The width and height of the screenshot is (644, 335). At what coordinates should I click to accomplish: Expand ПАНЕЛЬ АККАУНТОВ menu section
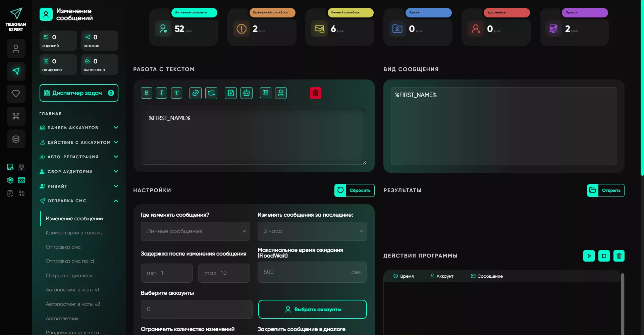tap(79, 128)
